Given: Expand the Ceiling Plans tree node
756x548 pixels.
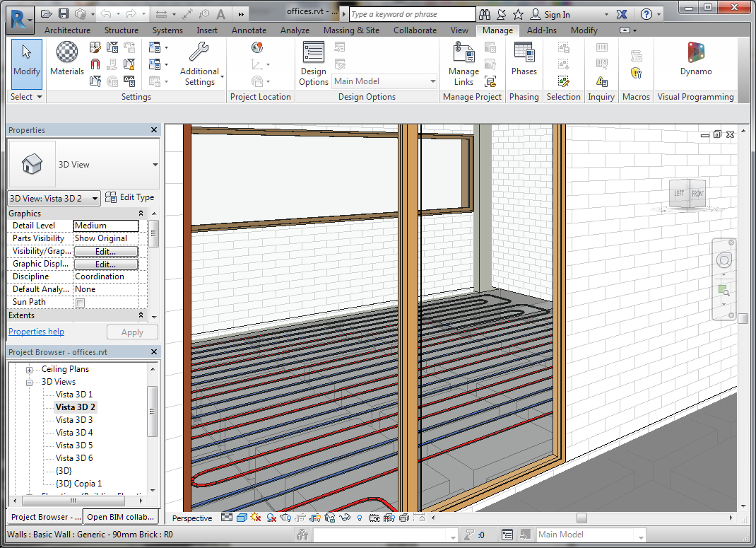Looking at the screenshot, I should pyautogui.click(x=30, y=369).
